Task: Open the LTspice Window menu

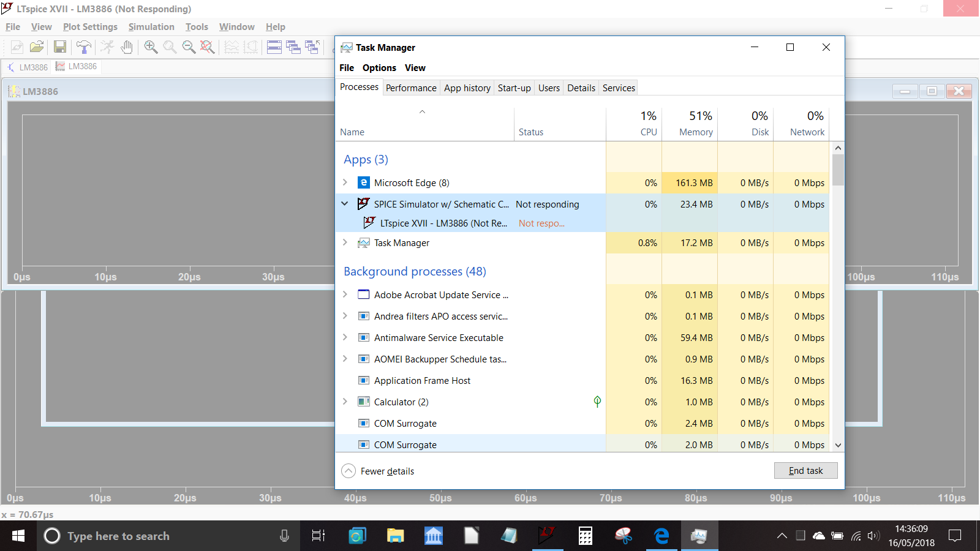Action: [236, 27]
